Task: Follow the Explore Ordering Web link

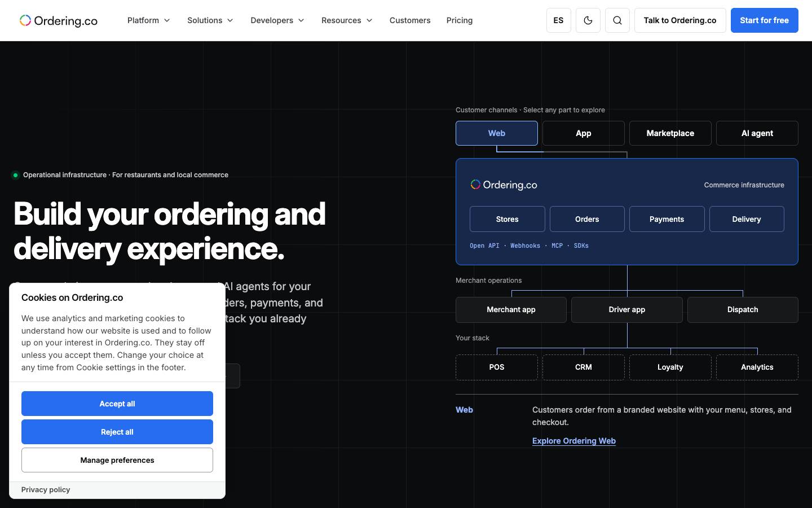Action: pos(574,441)
